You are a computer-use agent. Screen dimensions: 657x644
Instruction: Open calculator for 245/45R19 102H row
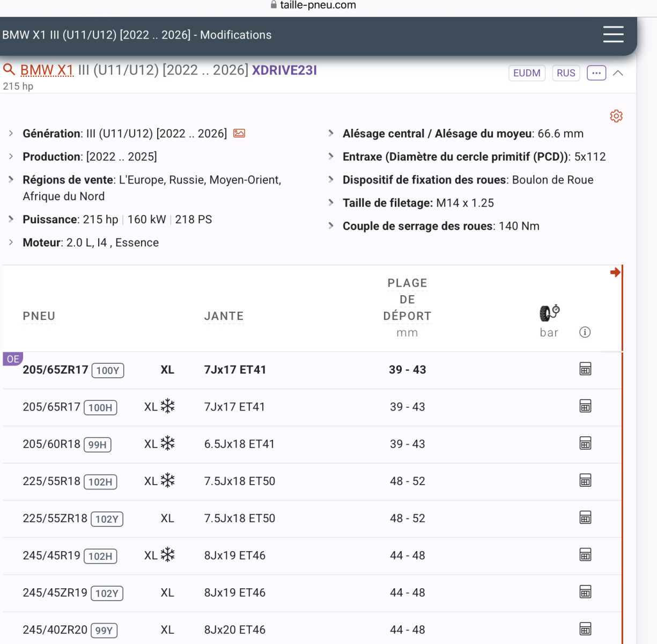tap(585, 554)
